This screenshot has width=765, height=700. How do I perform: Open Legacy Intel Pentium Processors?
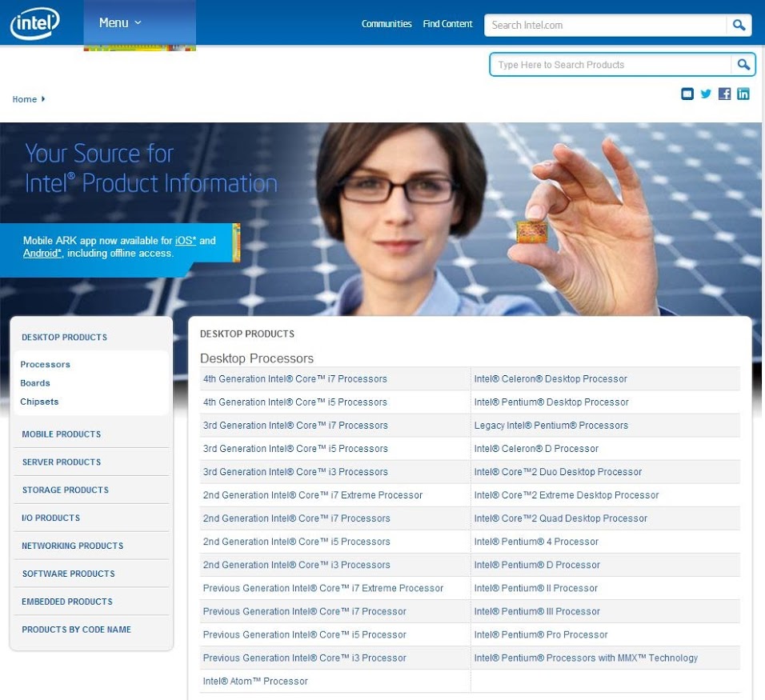[551, 426]
